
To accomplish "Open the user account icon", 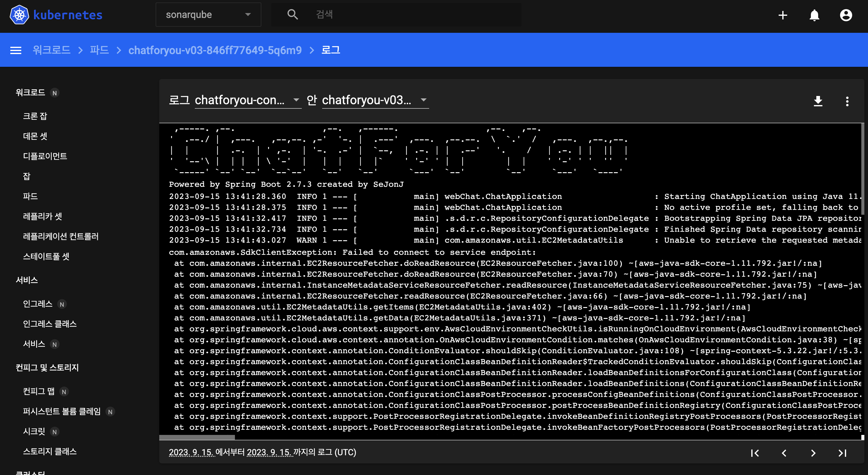I will (x=846, y=15).
